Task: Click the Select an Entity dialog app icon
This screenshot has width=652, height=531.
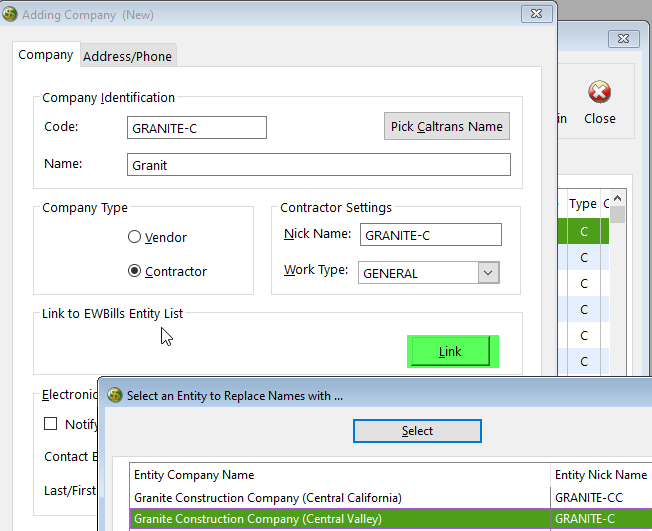Action: [x=115, y=395]
